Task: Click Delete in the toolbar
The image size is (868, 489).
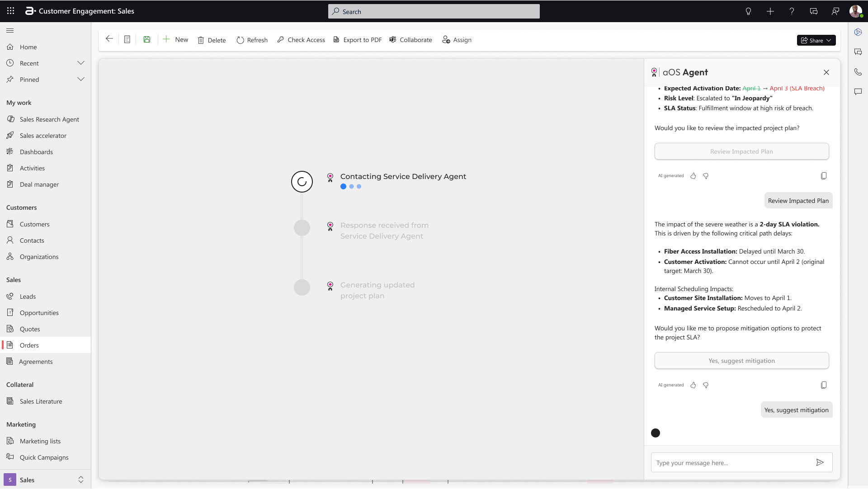Action: tap(212, 40)
